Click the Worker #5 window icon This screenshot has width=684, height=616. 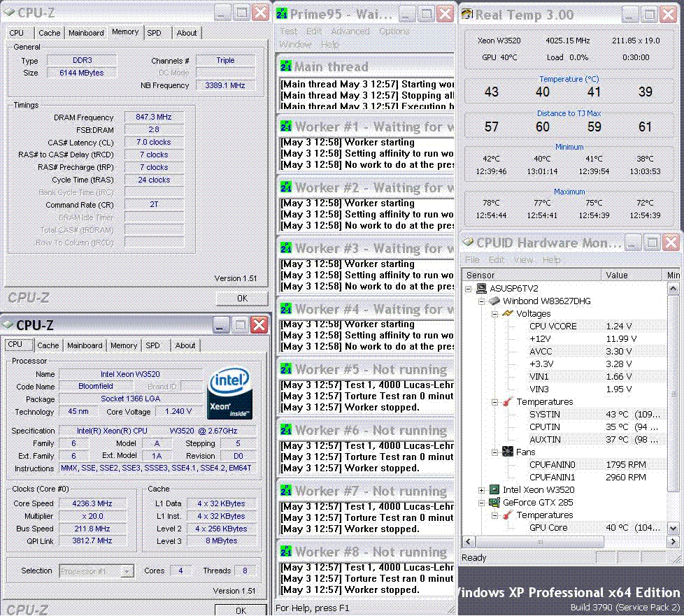(286, 369)
